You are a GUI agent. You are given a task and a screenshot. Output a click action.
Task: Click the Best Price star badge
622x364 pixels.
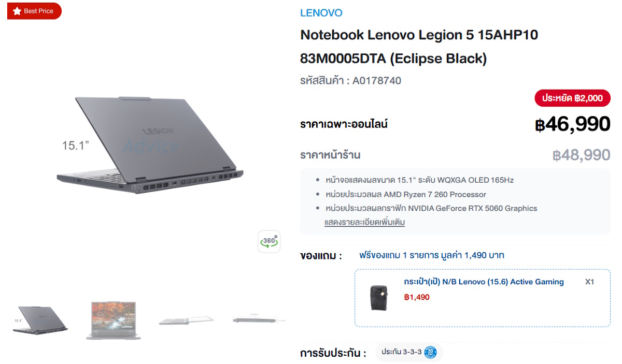[34, 11]
